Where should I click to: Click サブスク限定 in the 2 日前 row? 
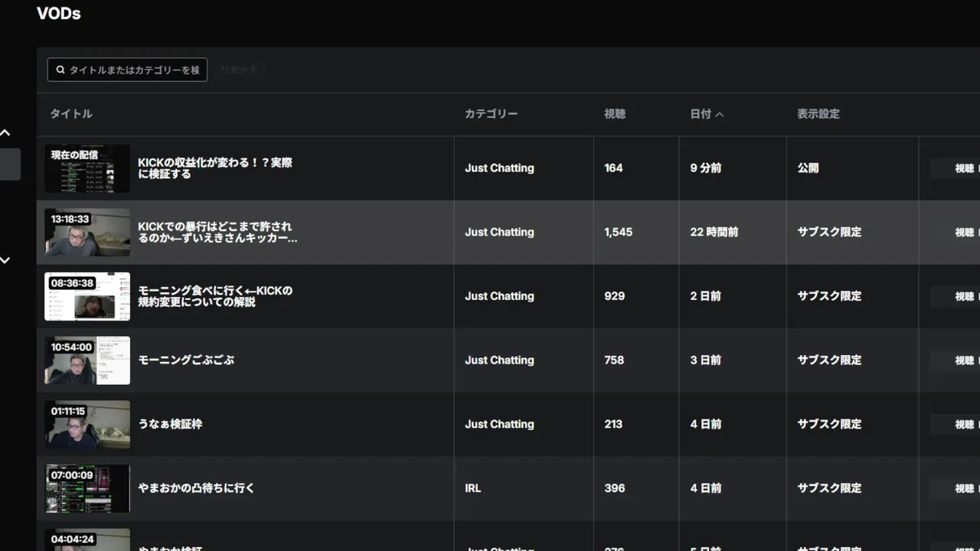pyautogui.click(x=829, y=296)
